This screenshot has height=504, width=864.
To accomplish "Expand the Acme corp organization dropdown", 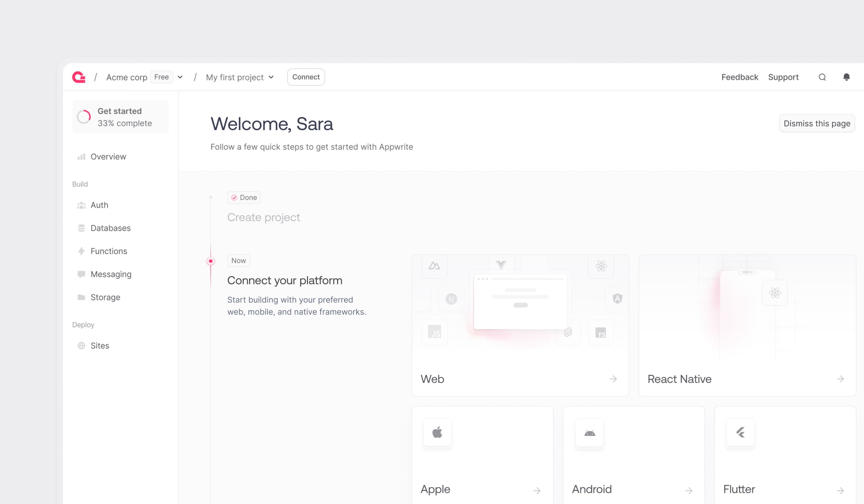I will [180, 77].
